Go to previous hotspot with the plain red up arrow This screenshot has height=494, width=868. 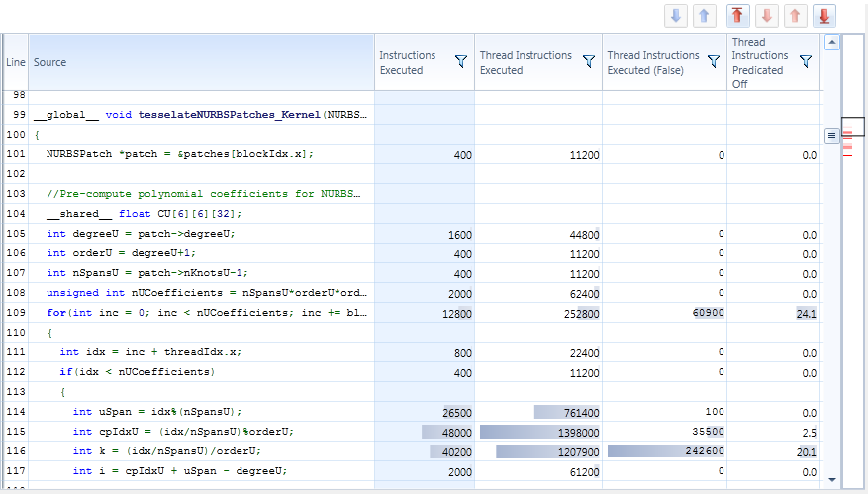(795, 16)
